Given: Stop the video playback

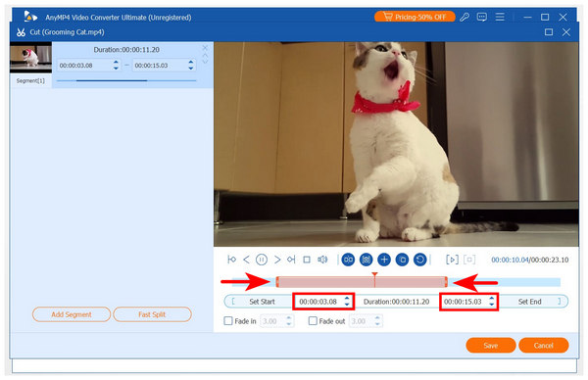Looking at the screenshot, I should click(307, 260).
